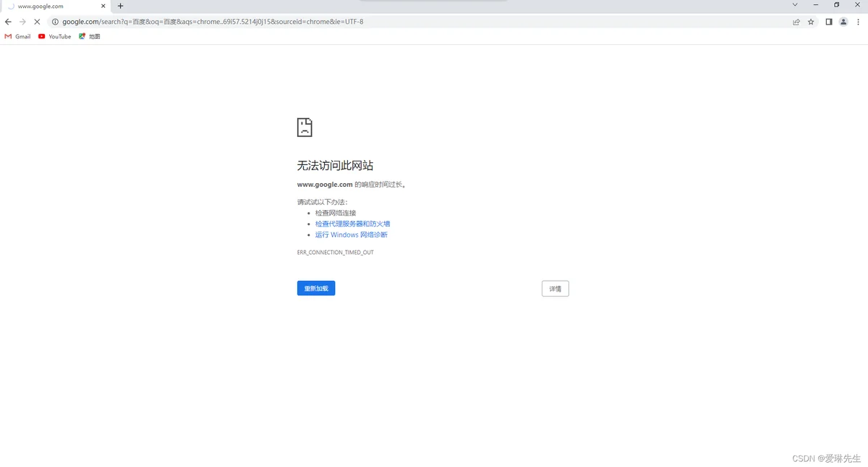Click the 详情 details button

coord(556,289)
